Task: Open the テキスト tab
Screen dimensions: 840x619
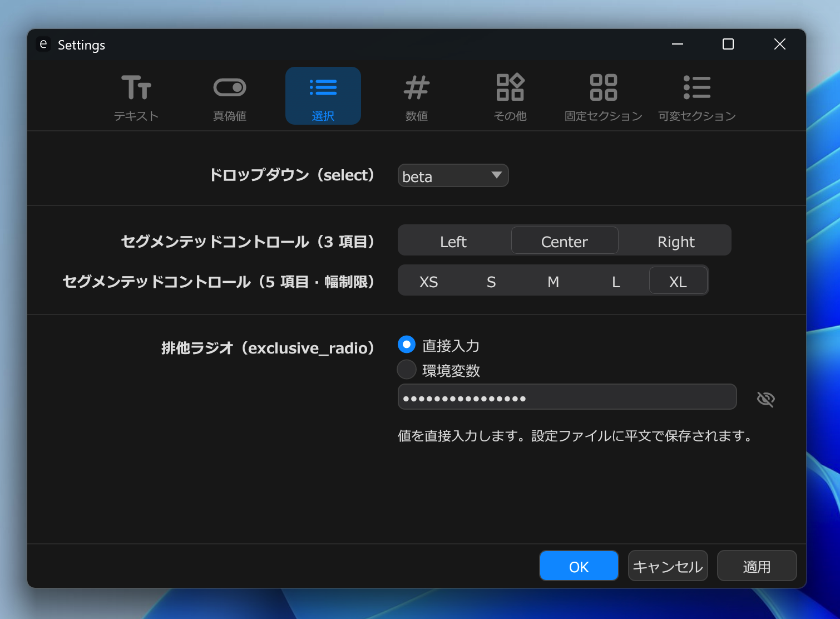Action: 136,96
